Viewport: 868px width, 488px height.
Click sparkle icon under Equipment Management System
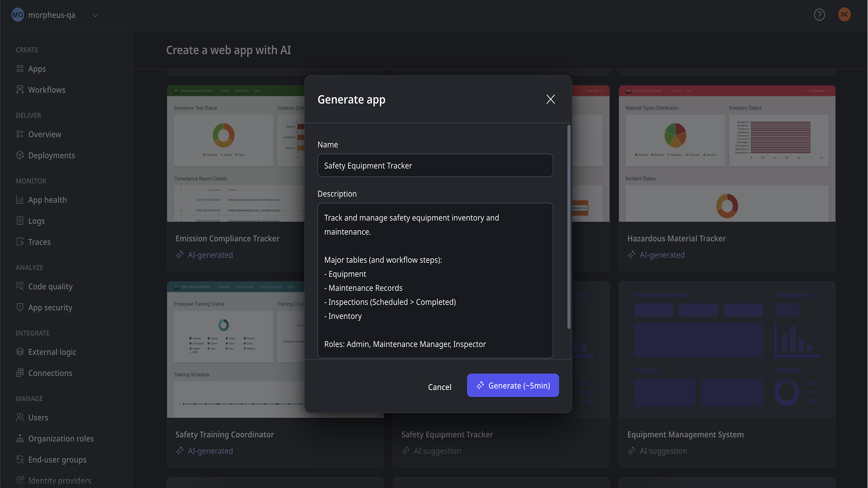coord(632,451)
